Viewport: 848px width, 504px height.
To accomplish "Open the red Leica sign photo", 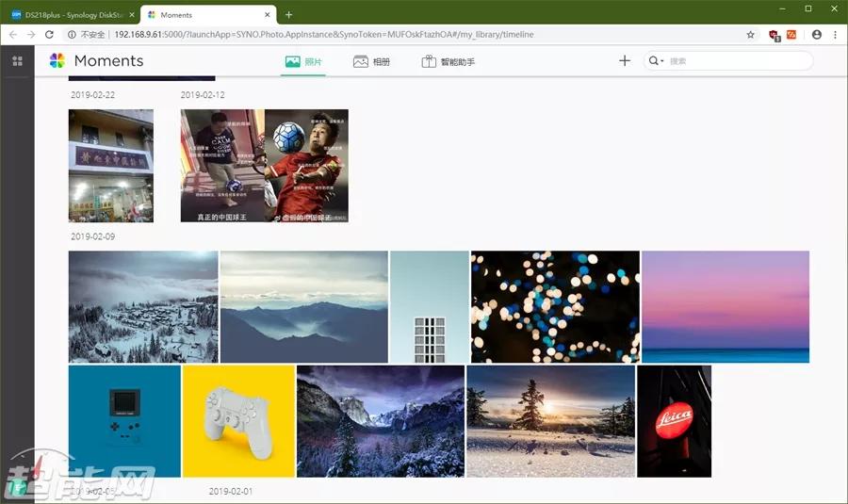I will click(x=675, y=421).
